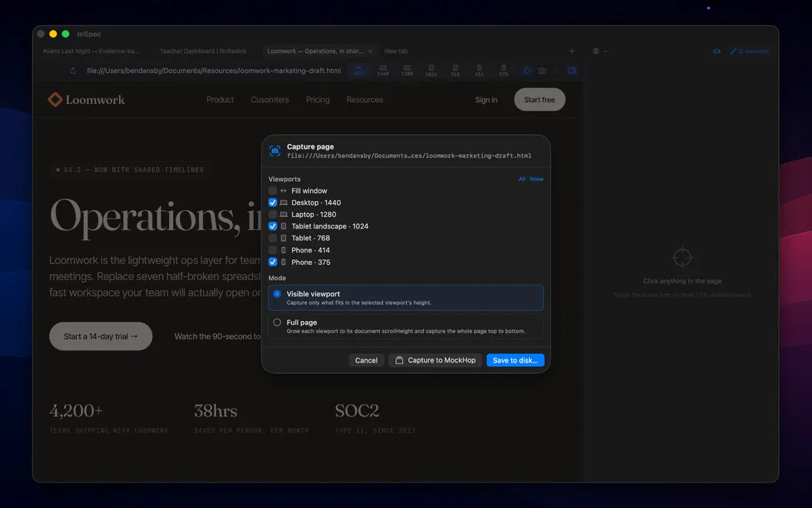Click the None viewports link
Image resolution: width=812 pixels, height=508 pixels.
click(537, 179)
